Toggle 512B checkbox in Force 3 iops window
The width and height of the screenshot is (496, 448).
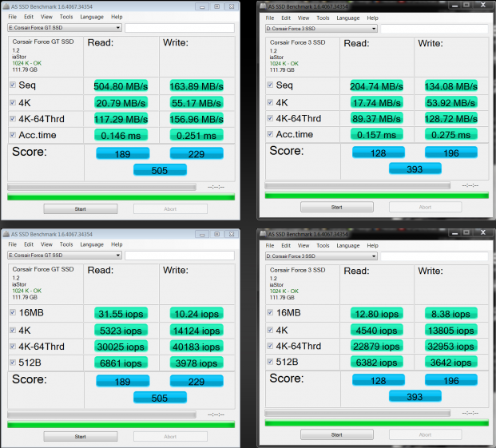tap(269, 362)
